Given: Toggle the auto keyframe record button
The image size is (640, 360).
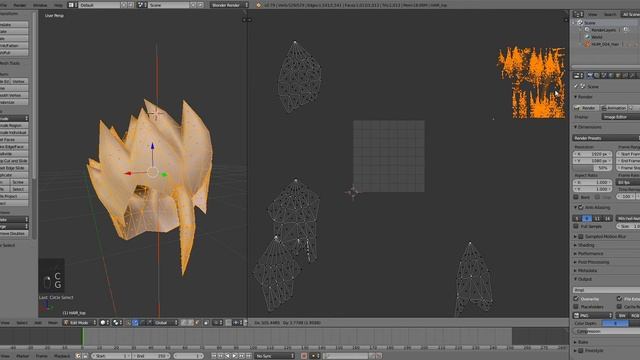Looking at the screenshot, I should pyautogui.click(x=304, y=356).
